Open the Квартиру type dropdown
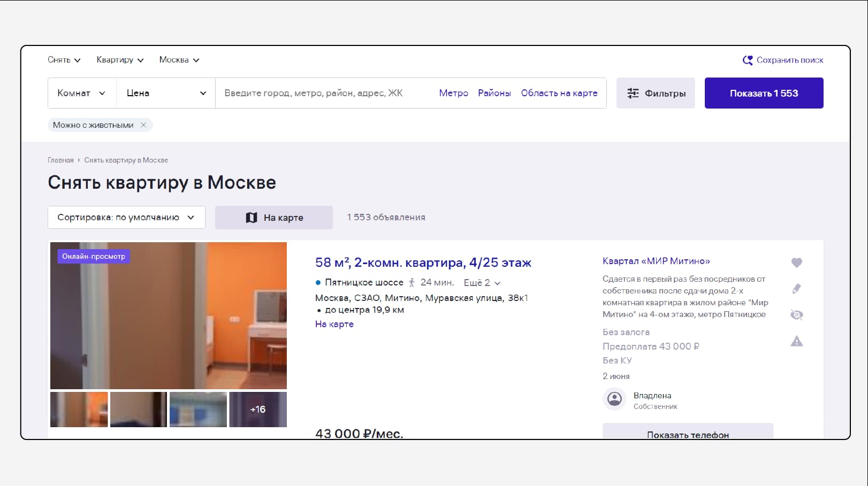The height and width of the screenshot is (486, 868). 120,60
